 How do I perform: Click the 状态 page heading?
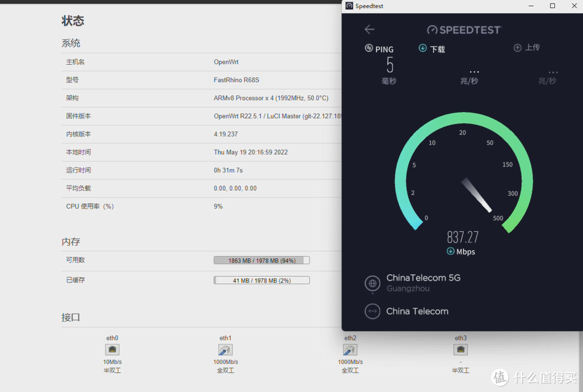pyautogui.click(x=73, y=21)
